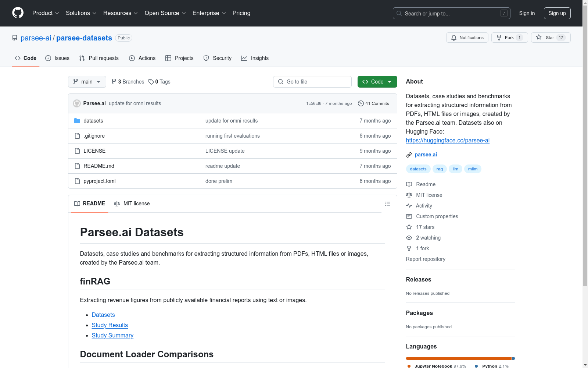
Task: Click the .gitignore file icon
Action: tap(77, 136)
